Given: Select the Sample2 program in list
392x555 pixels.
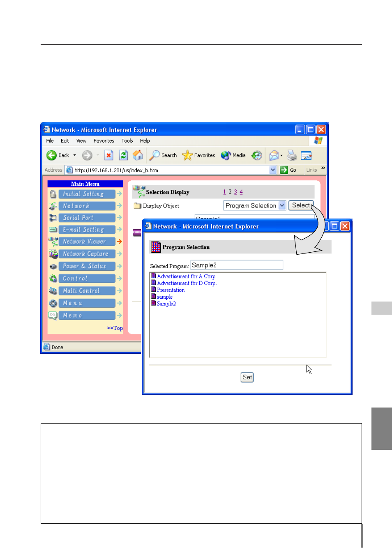Looking at the screenshot, I should 166,304.
